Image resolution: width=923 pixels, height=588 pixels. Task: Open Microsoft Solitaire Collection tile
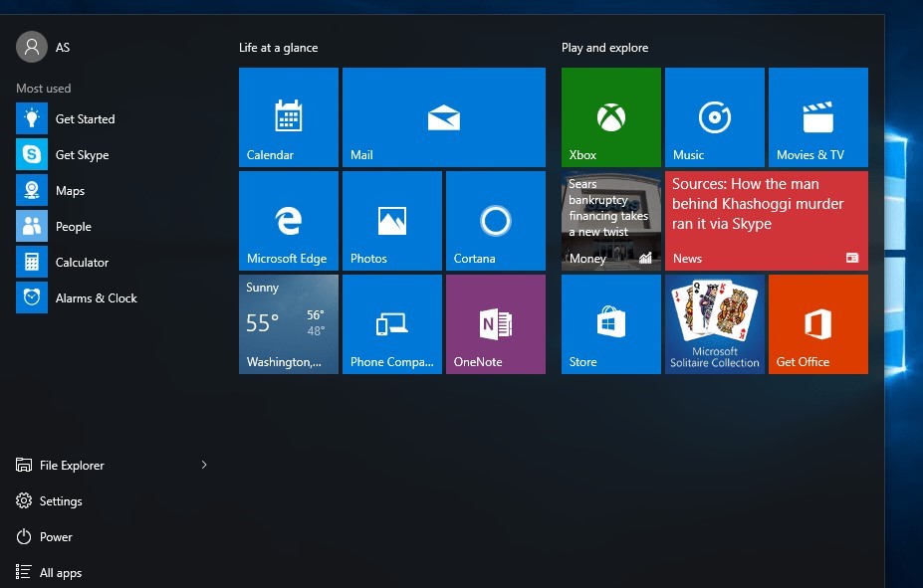point(715,324)
